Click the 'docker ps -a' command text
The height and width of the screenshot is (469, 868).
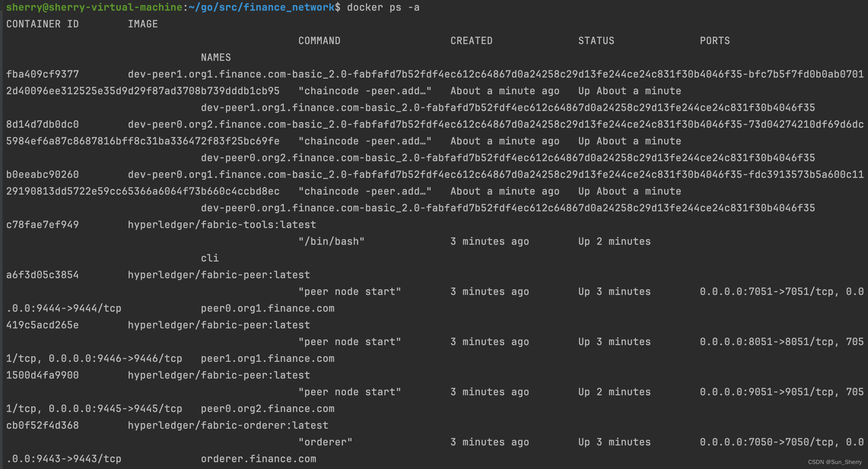tap(383, 8)
